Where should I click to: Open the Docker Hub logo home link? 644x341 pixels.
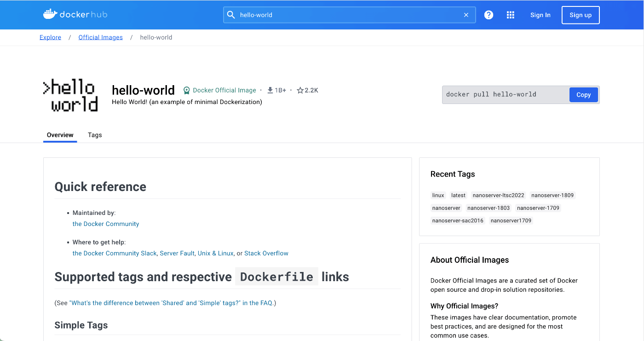75,15
